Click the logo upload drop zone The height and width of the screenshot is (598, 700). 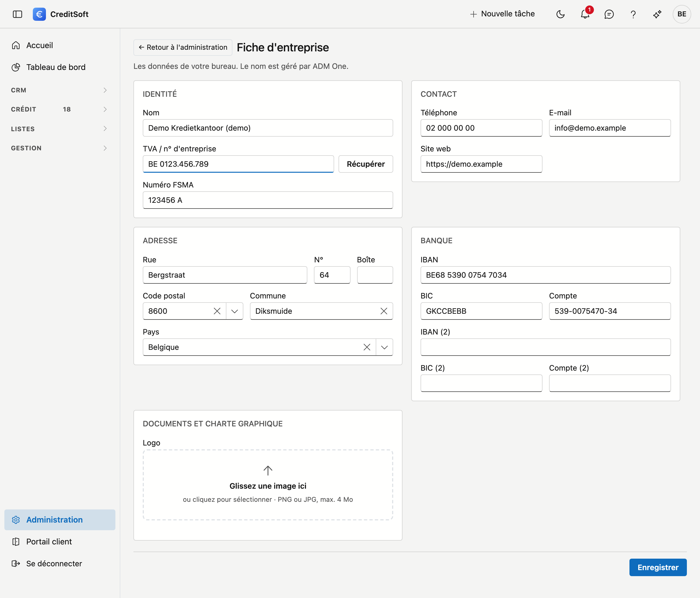point(268,485)
